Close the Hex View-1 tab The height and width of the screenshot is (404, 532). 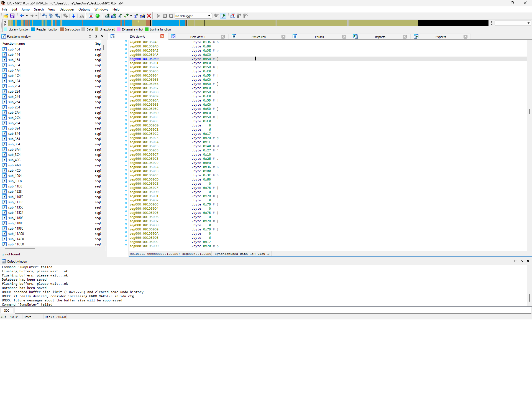223,37
